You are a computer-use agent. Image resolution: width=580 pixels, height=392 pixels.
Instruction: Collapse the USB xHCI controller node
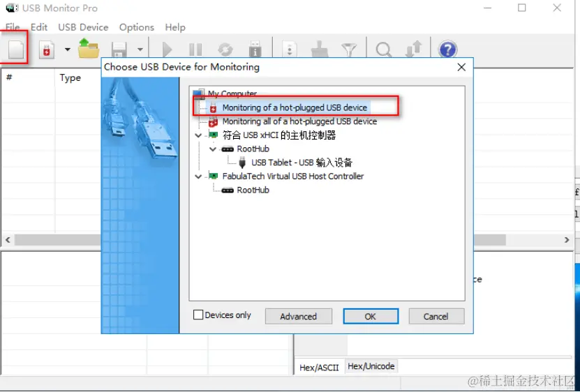tap(198, 135)
